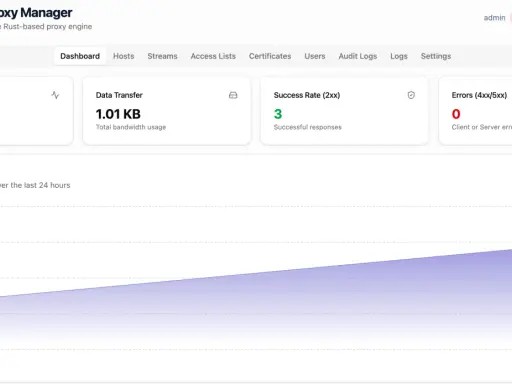The image size is (512, 384).
Task: Click the Total bandwidth usage caption
Action: tap(131, 127)
